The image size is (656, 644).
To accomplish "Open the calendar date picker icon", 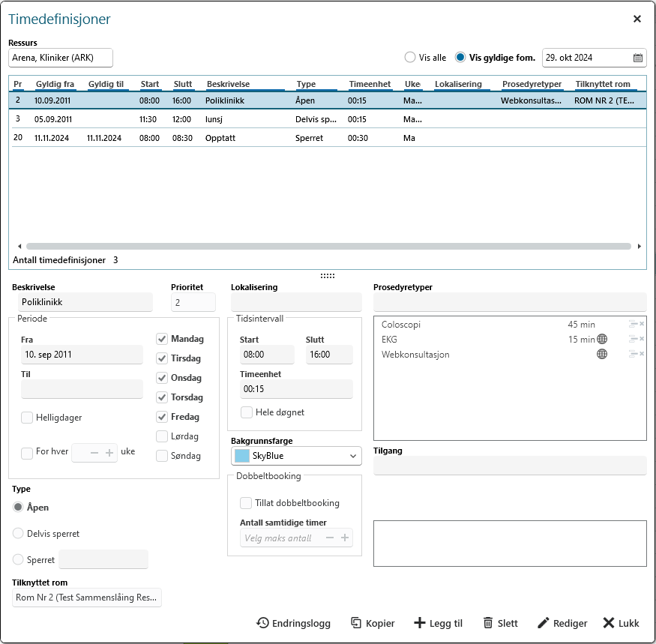I will click(637, 58).
